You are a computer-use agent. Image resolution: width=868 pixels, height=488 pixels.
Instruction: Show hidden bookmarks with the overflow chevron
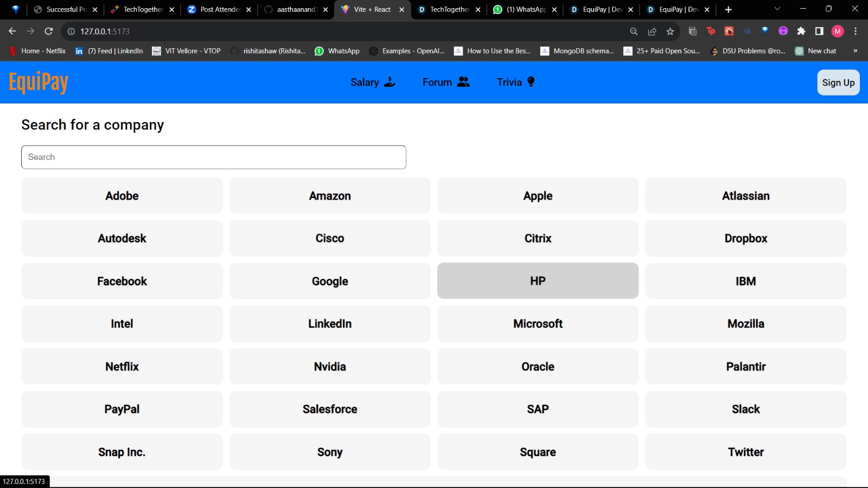point(855,51)
